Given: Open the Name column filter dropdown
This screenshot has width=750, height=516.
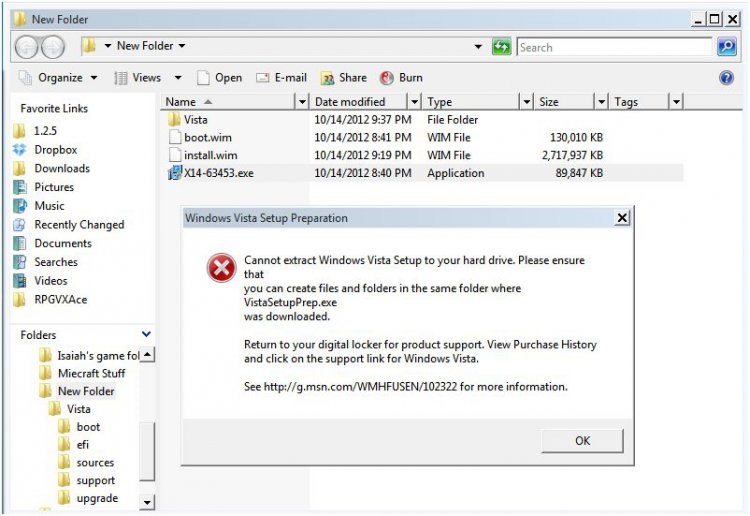Looking at the screenshot, I should 302,102.
